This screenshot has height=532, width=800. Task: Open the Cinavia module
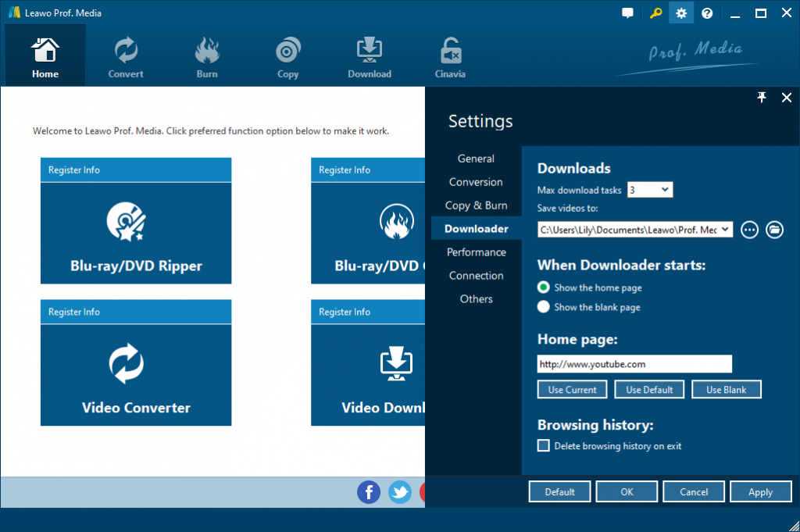point(450,55)
